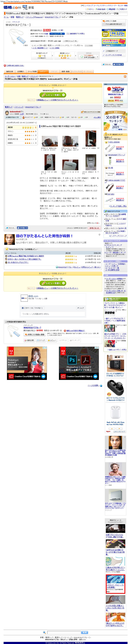The width and height of the screenshot is (131, 644).
Task: Click the T-E5C-2630WH ranking item link
Action: 114,142
